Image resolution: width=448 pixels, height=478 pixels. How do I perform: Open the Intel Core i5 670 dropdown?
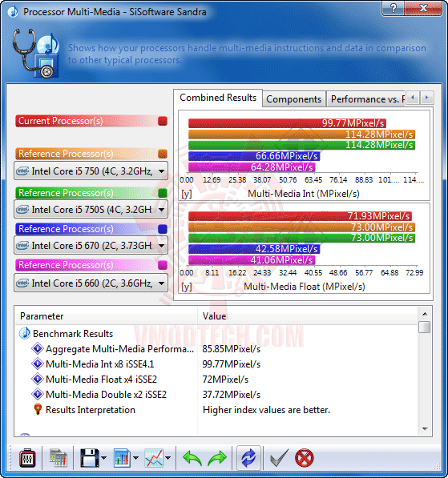91,246
